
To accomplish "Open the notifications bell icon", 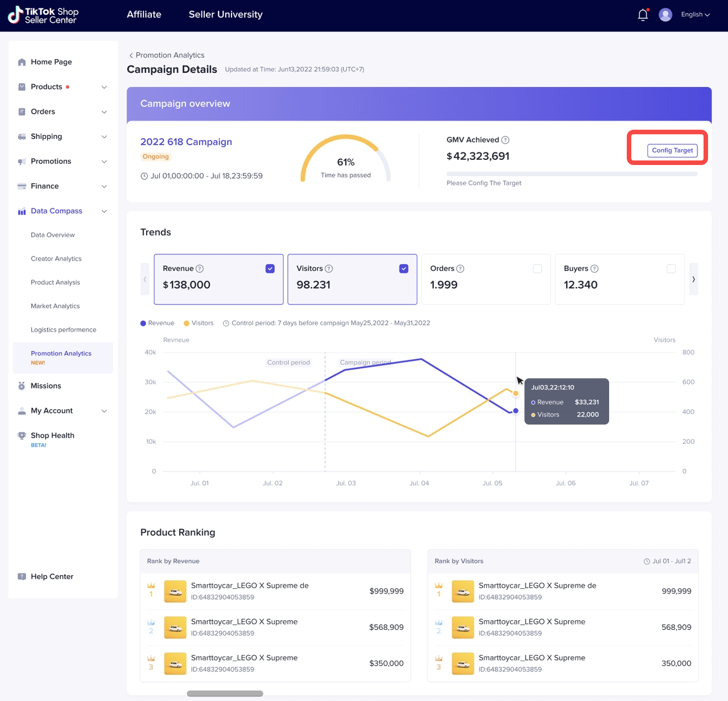I will (x=643, y=15).
